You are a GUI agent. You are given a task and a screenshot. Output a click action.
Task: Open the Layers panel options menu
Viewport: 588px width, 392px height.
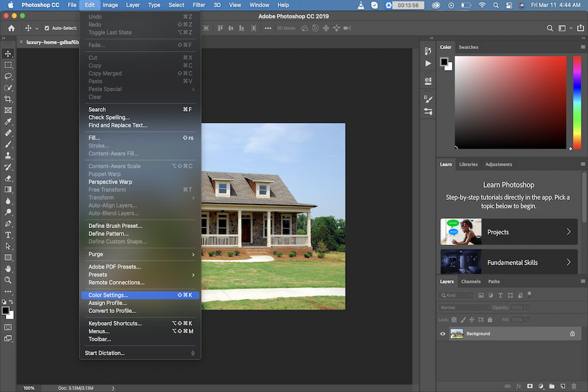[x=583, y=281]
